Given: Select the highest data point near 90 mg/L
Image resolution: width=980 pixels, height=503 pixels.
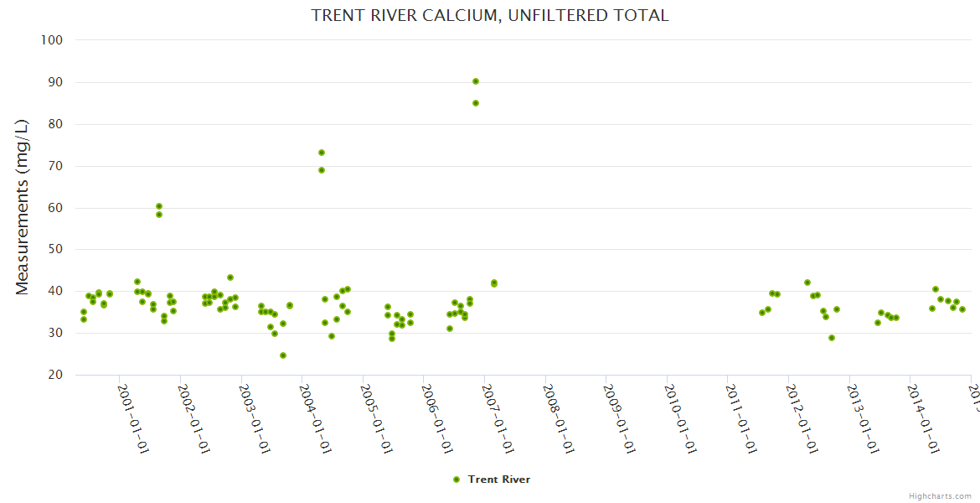Looking at the screenshot, I should (476, 81).
